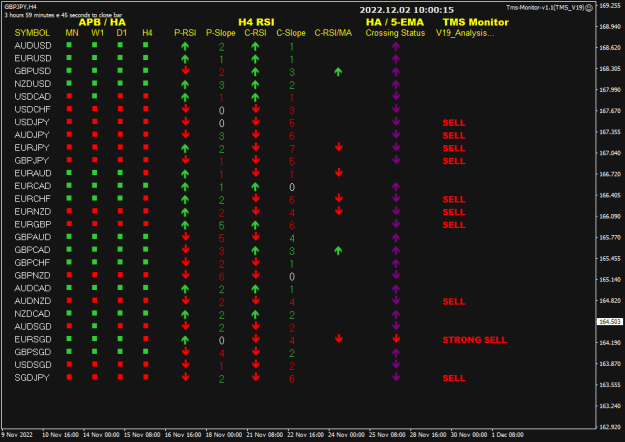This screenshot has width=625, height=442.
Task: Click the SELL signal on SGDJPY row
Action: (x=454, y=378)
